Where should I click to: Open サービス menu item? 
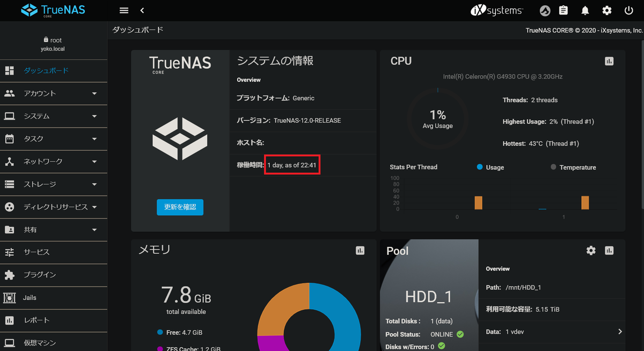[x=54, y=252]
